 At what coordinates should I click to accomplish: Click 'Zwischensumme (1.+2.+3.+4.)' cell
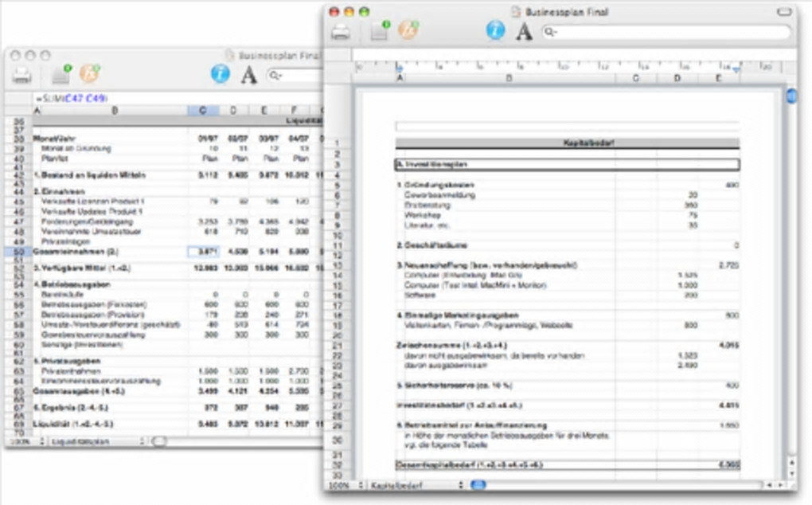click(451, 345)
